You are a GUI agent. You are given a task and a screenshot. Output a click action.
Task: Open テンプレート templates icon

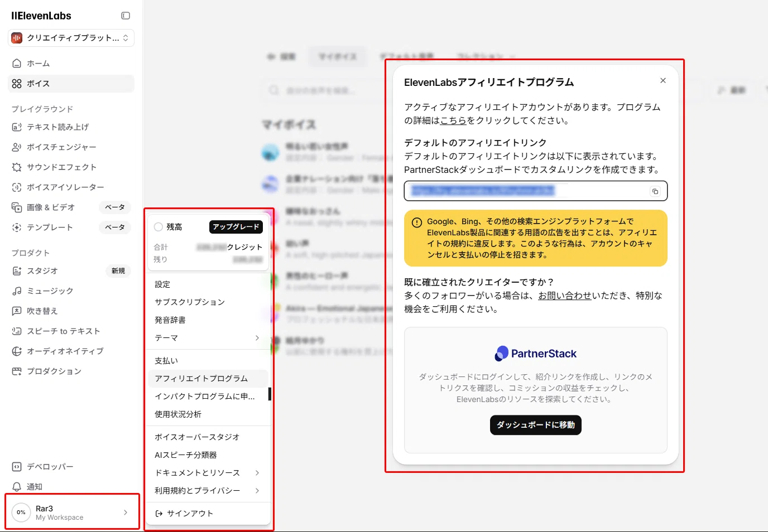17,228
